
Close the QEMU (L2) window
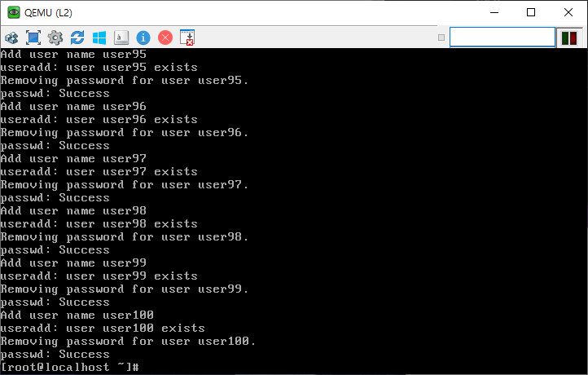tap(568, 12)
